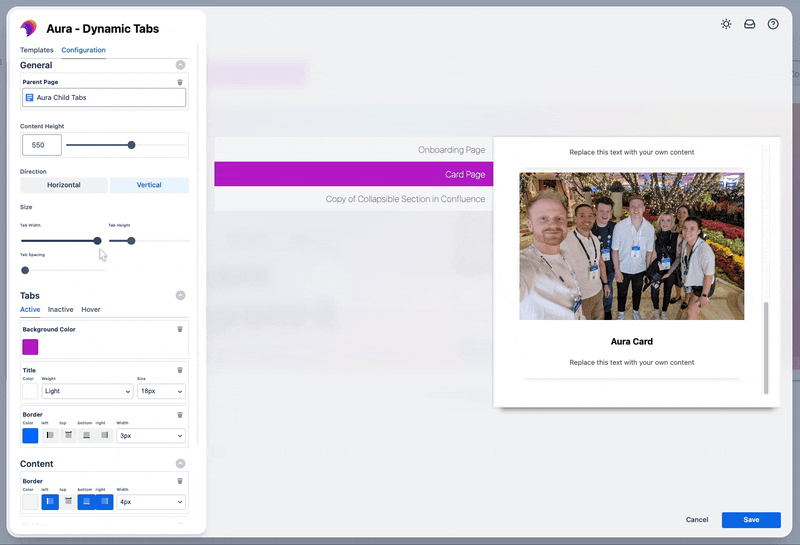800x545 pixels.
Task: Click the Tab Width slider handle
Action: click(97, 241)
